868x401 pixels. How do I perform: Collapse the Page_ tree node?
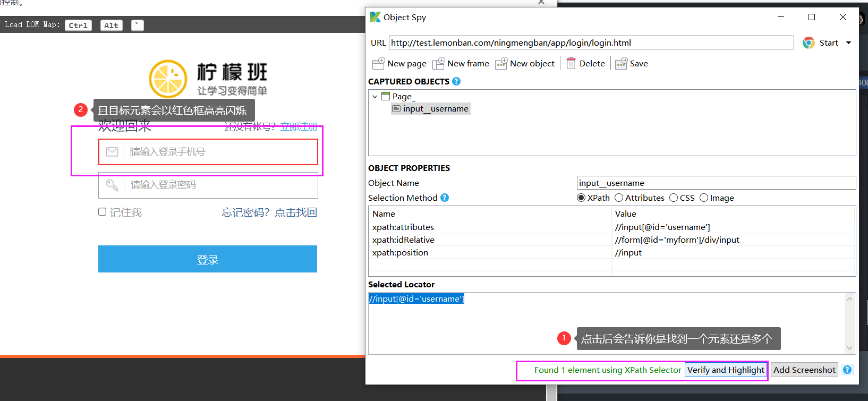point(375,97)
